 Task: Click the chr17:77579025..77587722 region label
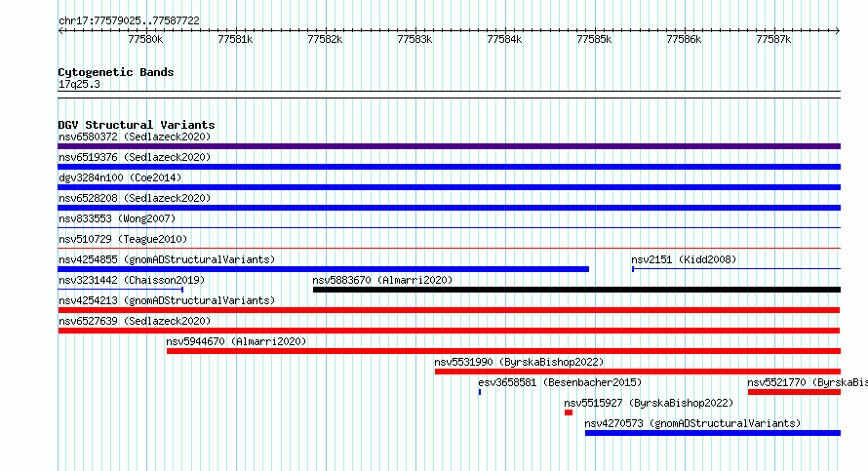click(129, 20)
